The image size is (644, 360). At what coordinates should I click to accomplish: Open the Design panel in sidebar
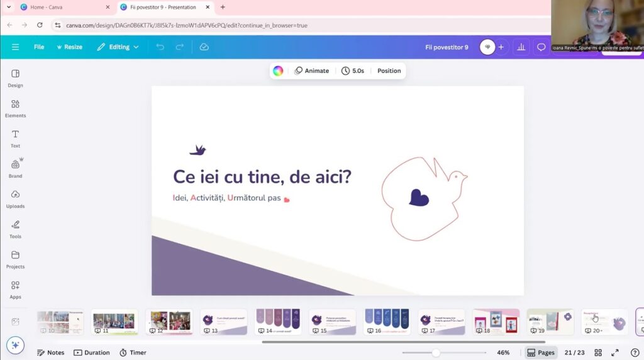(15, 79)
